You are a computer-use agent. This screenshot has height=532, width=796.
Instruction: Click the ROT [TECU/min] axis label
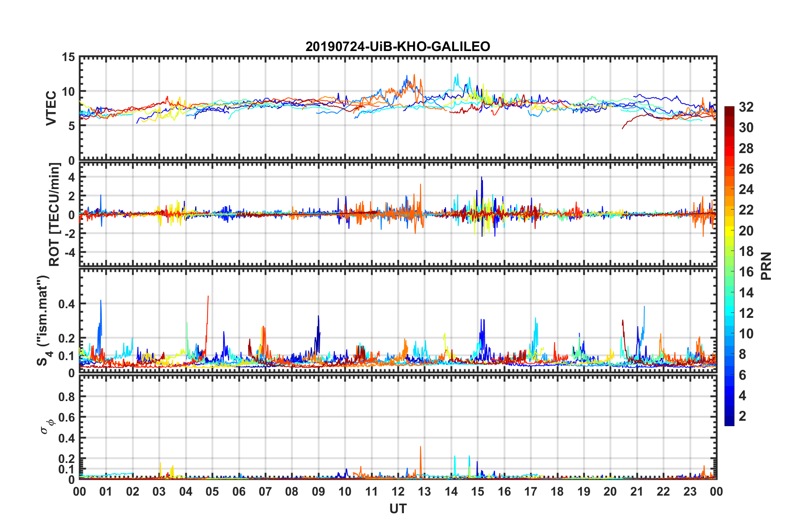pyautogui.click(x=54, y=215)
